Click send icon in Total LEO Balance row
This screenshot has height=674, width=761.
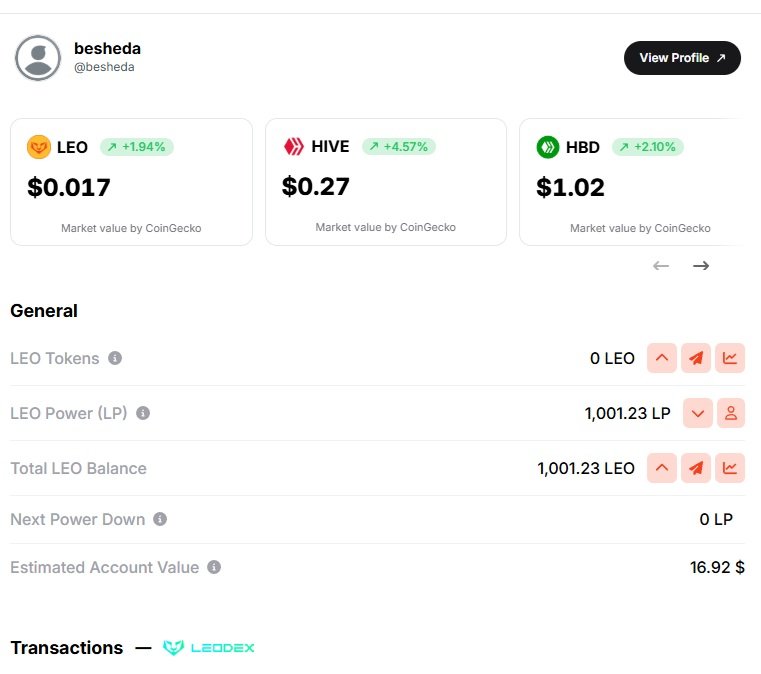pos(696,468)
